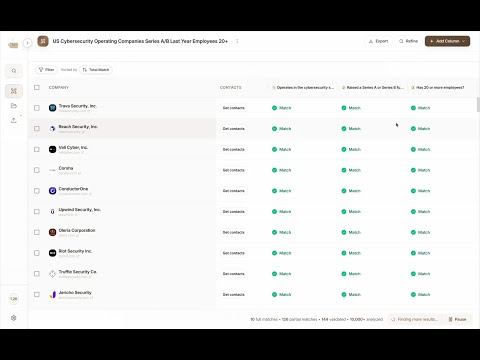Screen dimensions: 480x360
Task: Click the Riot Security company logo
Action: click(52, 253)
